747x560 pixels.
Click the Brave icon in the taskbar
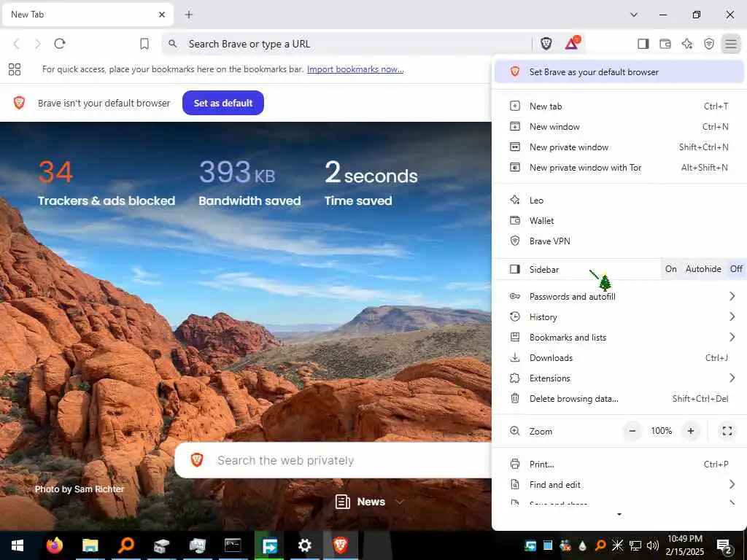tap(340, 545)
